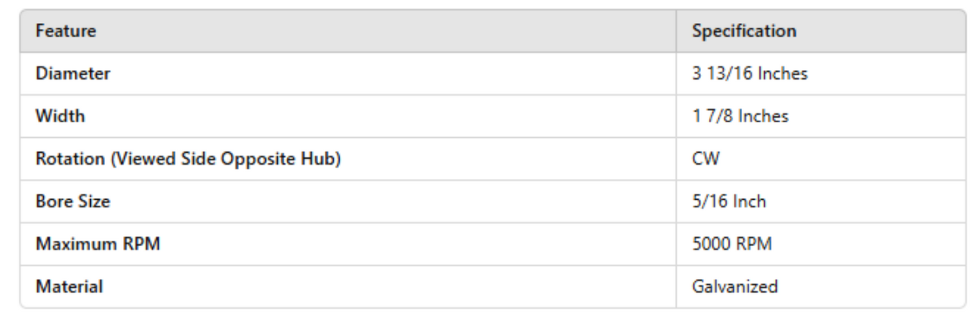
Task: Click the Bore Size label
Action: [73, 201]
